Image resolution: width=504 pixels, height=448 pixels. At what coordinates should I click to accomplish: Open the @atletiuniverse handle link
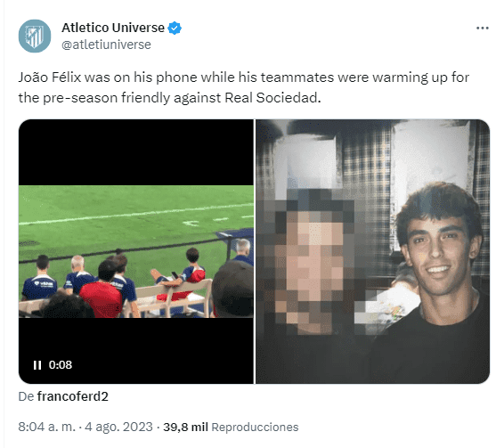(106, 45)
